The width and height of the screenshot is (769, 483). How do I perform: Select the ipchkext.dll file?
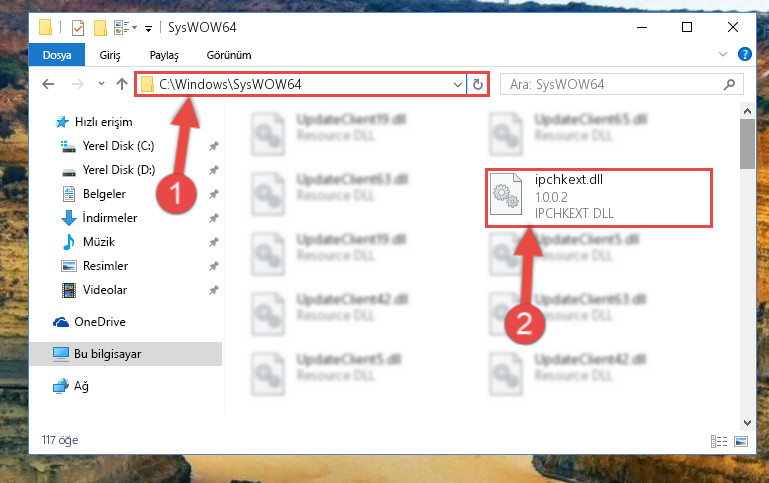[x=598, y=198]
